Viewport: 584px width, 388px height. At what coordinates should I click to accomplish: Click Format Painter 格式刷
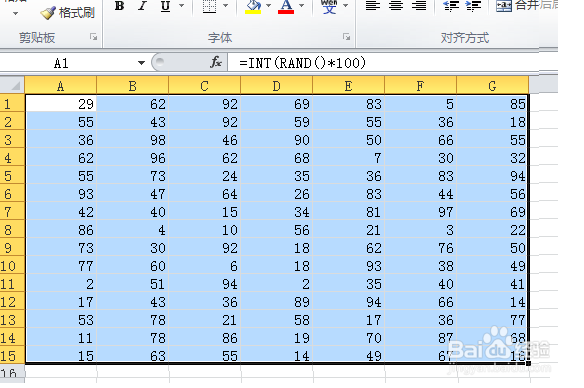coord(67,13)
